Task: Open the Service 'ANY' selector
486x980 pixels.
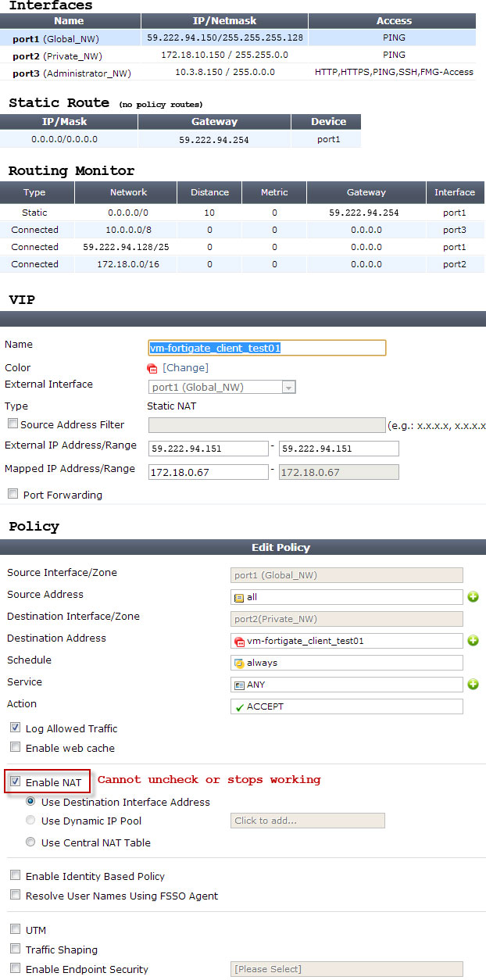Action: click(347, 685)
